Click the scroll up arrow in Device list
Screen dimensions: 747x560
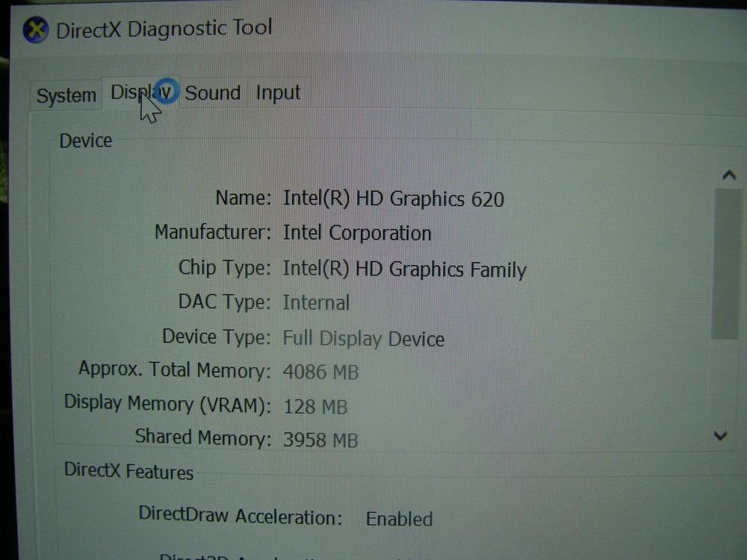click(x=728, y=176)
